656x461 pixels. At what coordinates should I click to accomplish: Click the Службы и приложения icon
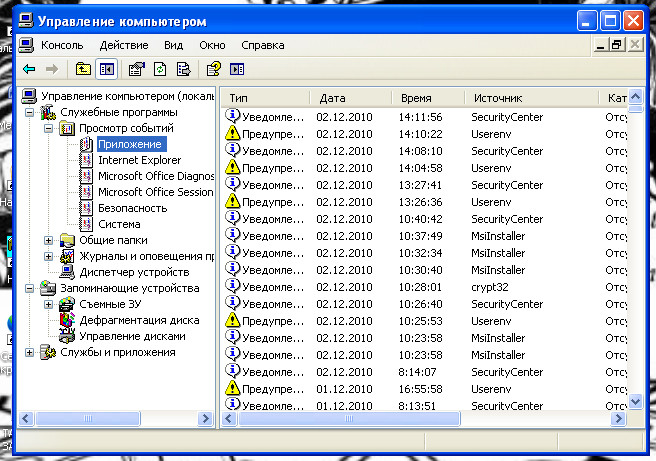click(x=48, y=353)
